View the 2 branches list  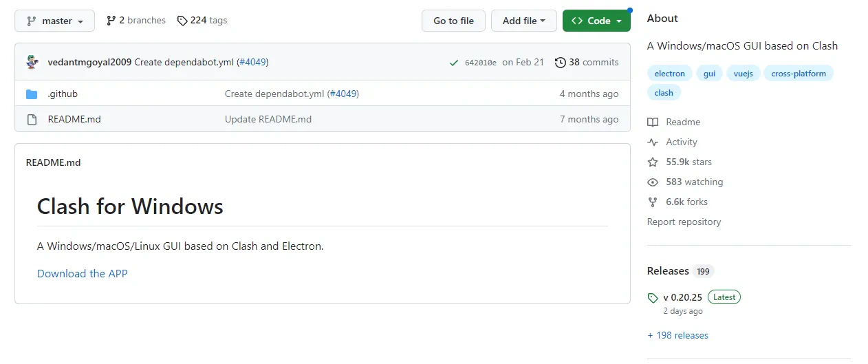[x=135, y=21]
